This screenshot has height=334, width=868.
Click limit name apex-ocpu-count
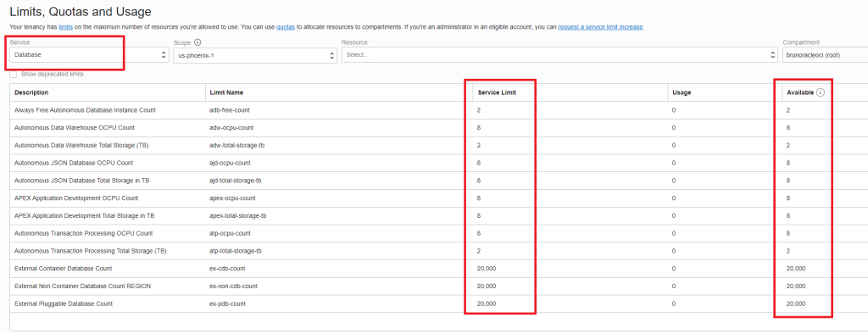(x=233, y=198)
